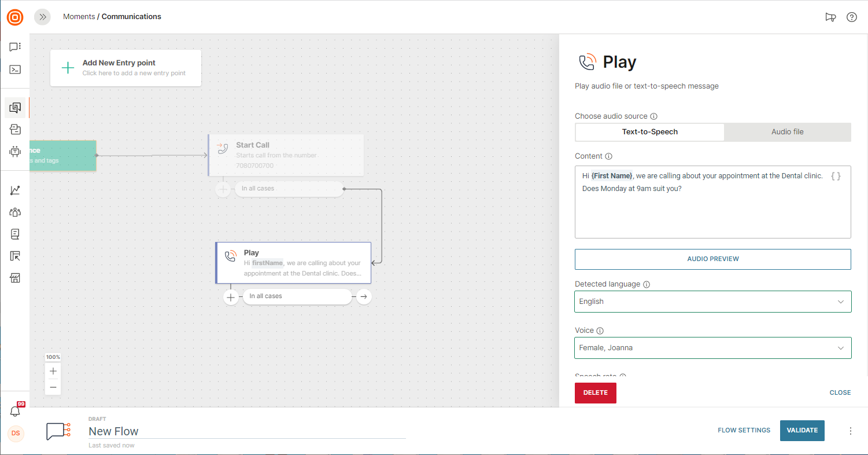Insert placeholder using curly braces icon
Image resolution: width=868 pixels, height=455 pixels.
(x=836, y=176)
